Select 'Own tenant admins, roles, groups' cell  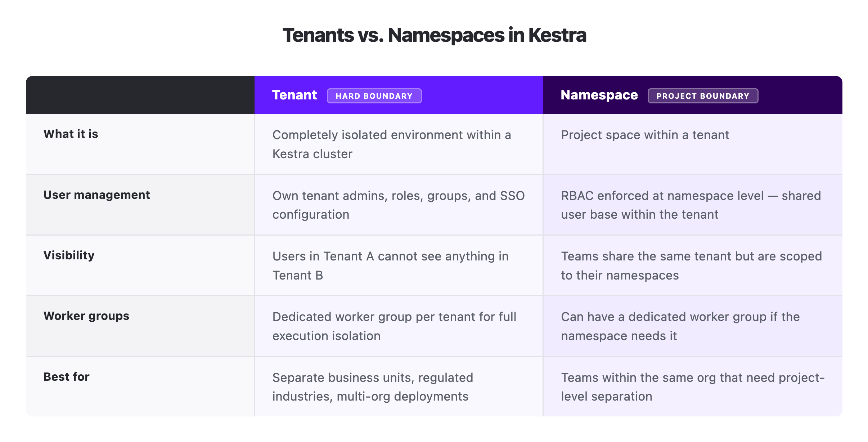click(x=399, y=205)
